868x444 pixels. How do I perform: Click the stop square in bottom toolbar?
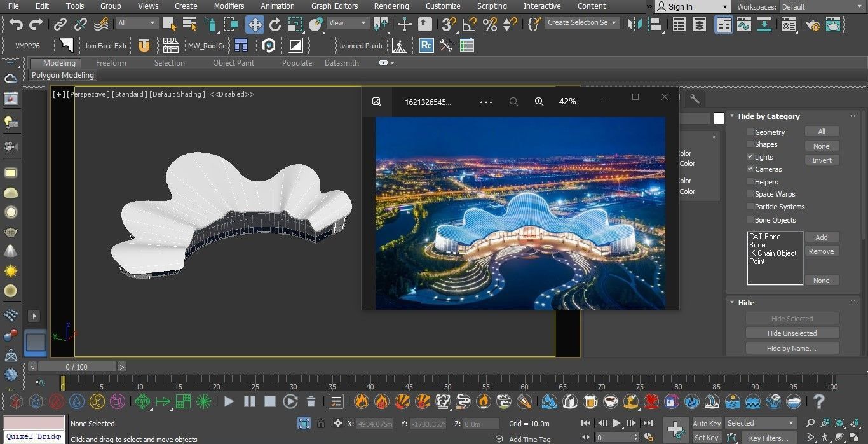pyautogui.click(x=270, y=401)
